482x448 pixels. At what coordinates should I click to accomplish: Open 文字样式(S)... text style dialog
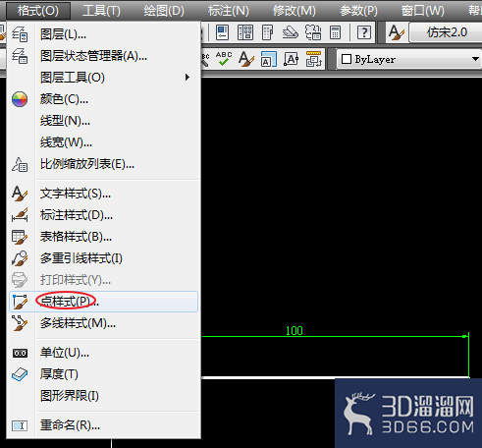coord(103,194)
